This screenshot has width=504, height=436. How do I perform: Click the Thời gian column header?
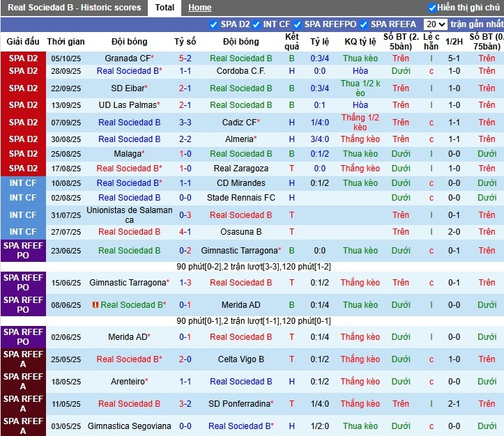coord(66,42)
